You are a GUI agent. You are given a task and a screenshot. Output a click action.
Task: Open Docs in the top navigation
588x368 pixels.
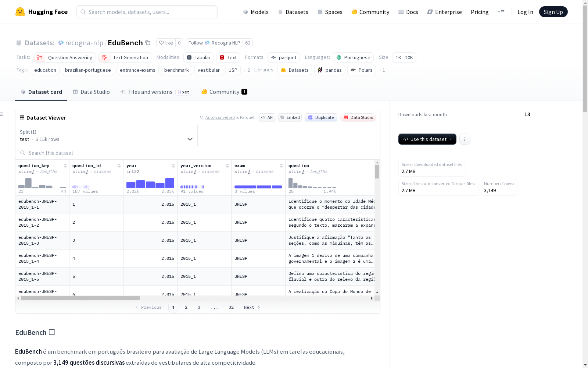[408, 12]
